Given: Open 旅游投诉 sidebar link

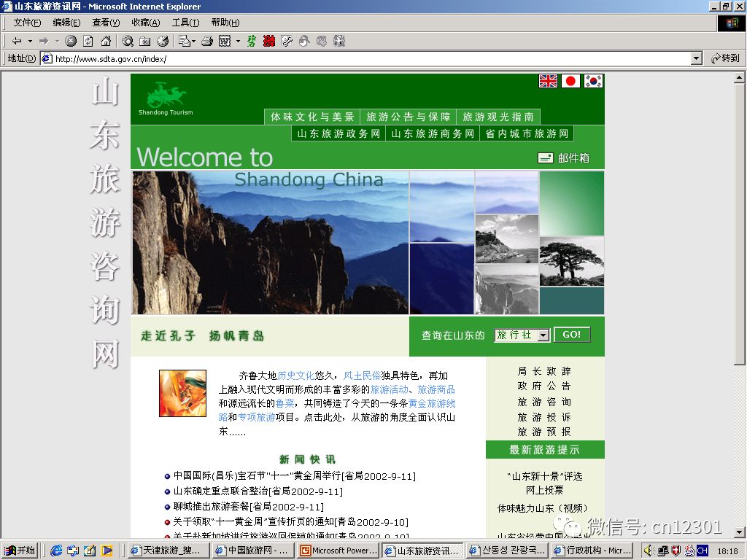Looking at the screenshot, I should coord(544,417).
